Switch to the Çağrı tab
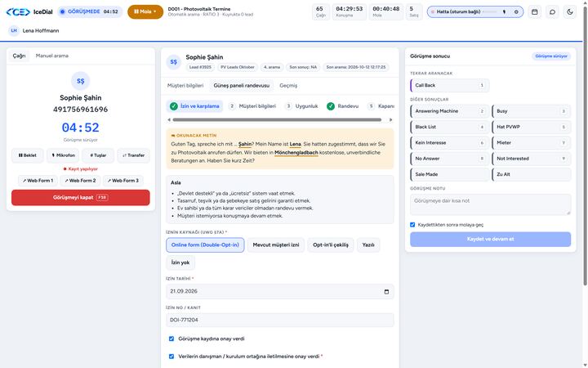This screenshot has width=588, height=368. pyautogui.click(x=19, y=56)
